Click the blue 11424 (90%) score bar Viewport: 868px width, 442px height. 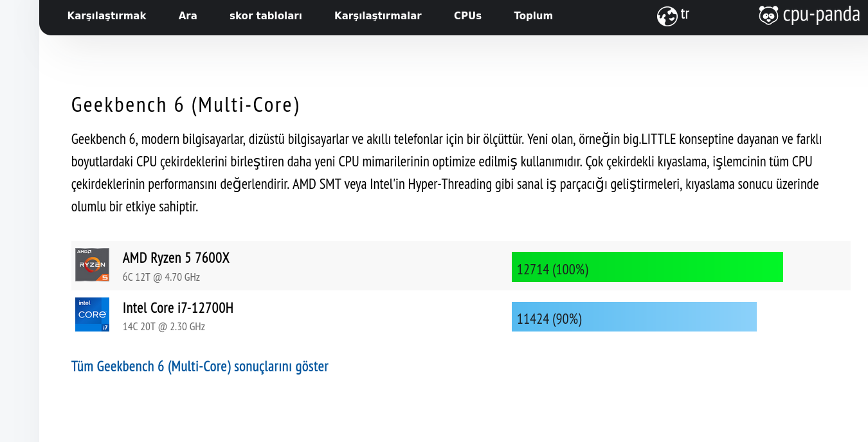tap(634, 317)
